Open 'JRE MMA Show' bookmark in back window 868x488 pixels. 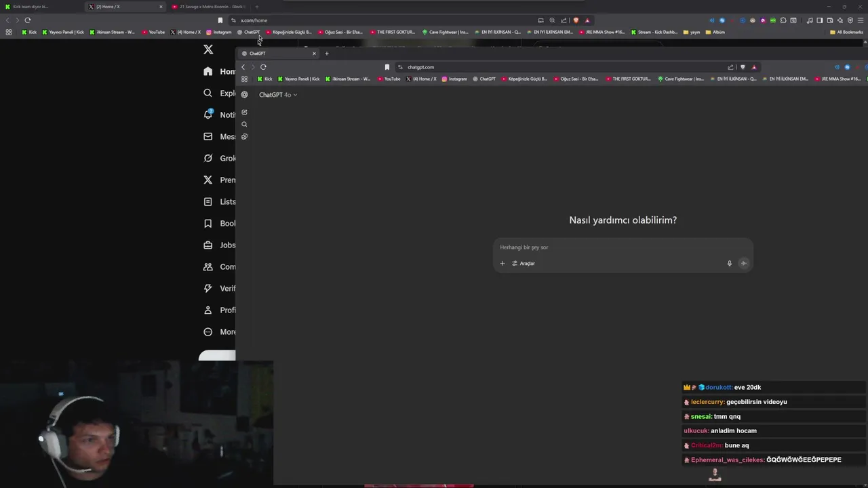click(x=601, y=32)
